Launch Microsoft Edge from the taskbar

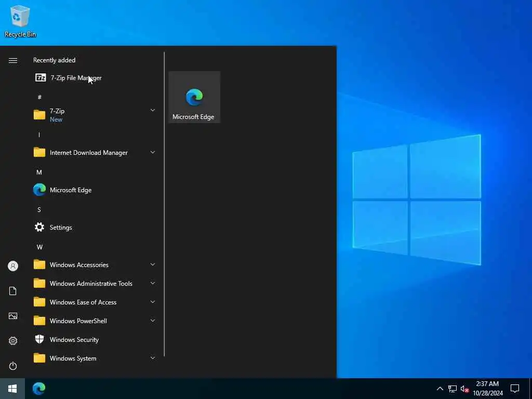click(x=39, y=389)
